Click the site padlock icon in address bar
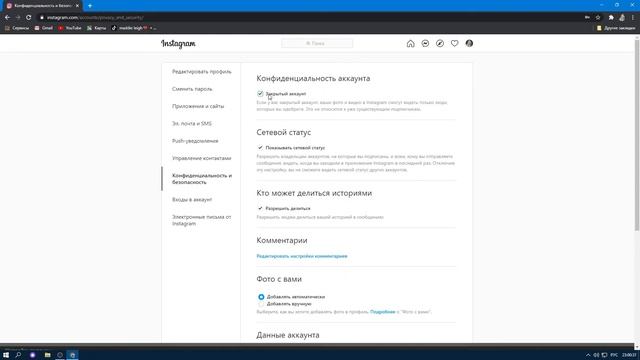 click(x=42, y=18)
